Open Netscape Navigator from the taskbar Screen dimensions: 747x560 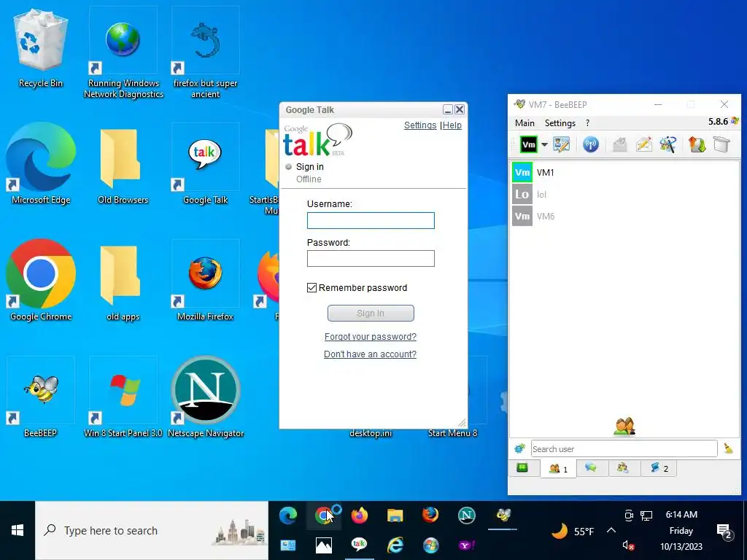466,516
